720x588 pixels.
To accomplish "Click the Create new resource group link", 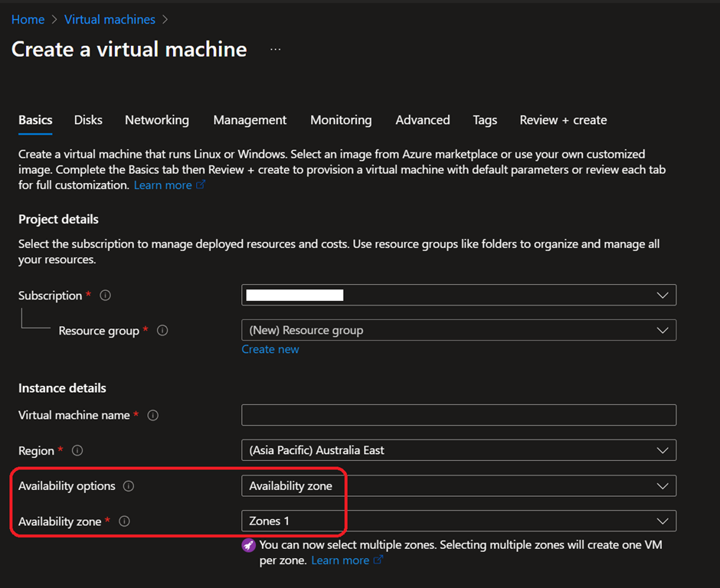I will pos(270,349).
